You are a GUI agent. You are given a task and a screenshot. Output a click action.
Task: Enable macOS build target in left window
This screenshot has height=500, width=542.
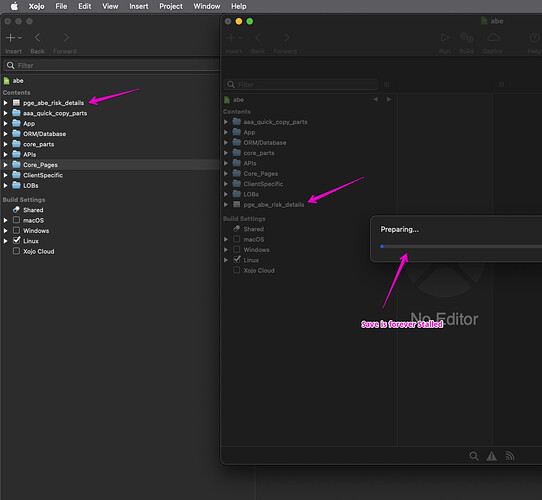point(16,220)
